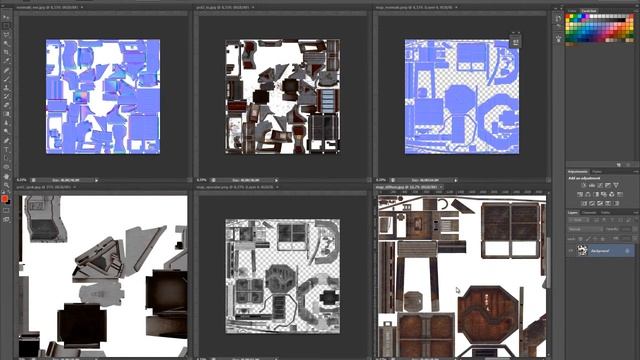
Task: Select the Quick Selection tool
Action: coord(6,43)
